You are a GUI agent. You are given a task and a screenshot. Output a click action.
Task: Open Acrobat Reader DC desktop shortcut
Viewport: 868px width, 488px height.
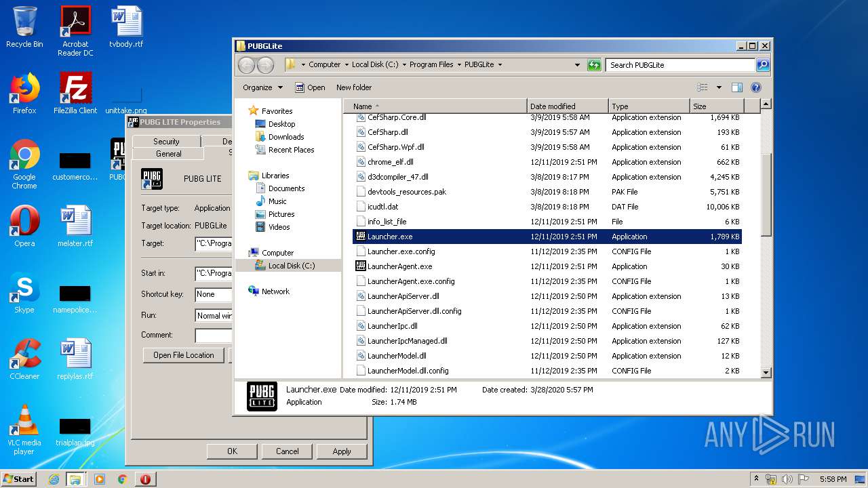pyautogui.click(x=75, y=32)
